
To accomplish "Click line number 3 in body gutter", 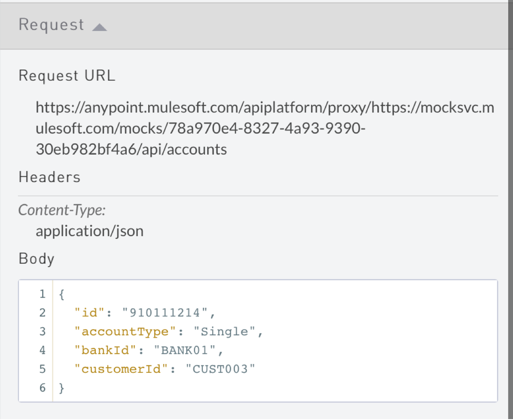I will pyautogui.click(x=42, y=332).
